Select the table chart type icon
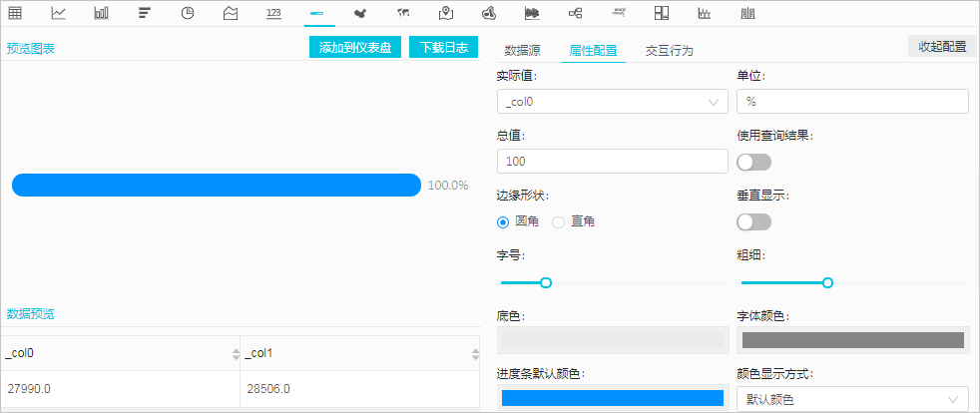The height and width of the screenshot is (413, 980). pyautogui.click(x=15, y=13)
